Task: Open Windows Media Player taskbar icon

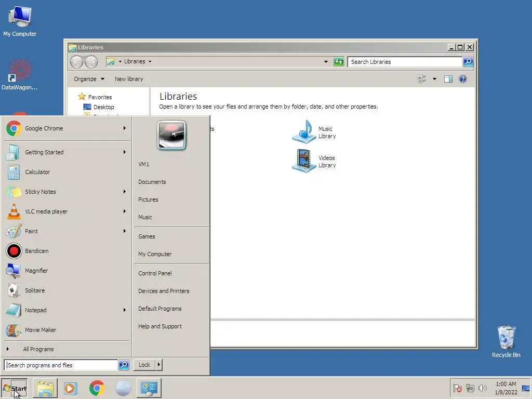Action: (71, 388)
